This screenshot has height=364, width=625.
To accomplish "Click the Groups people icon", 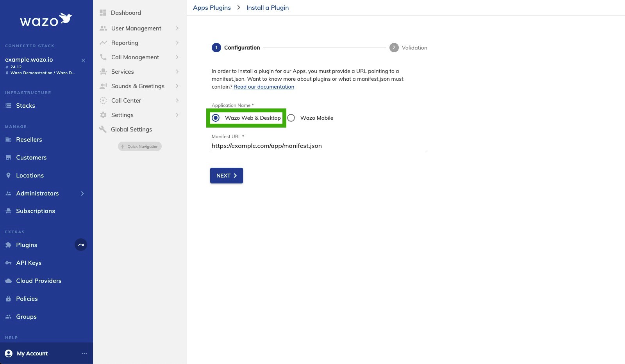I will 8,317.
